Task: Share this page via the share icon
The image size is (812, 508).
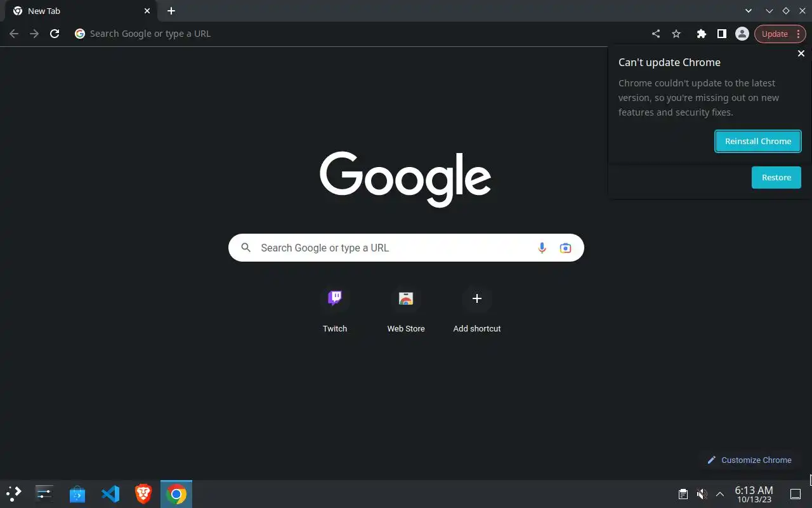Action: [x=656, y=34]
